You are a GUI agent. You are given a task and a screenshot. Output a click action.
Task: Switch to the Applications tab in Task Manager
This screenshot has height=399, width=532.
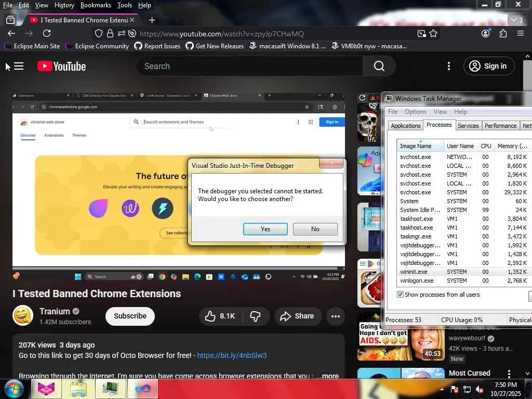405,126
